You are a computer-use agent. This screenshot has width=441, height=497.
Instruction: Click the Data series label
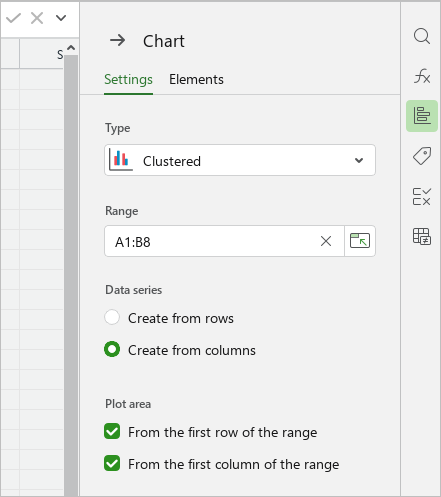point(133,290)
